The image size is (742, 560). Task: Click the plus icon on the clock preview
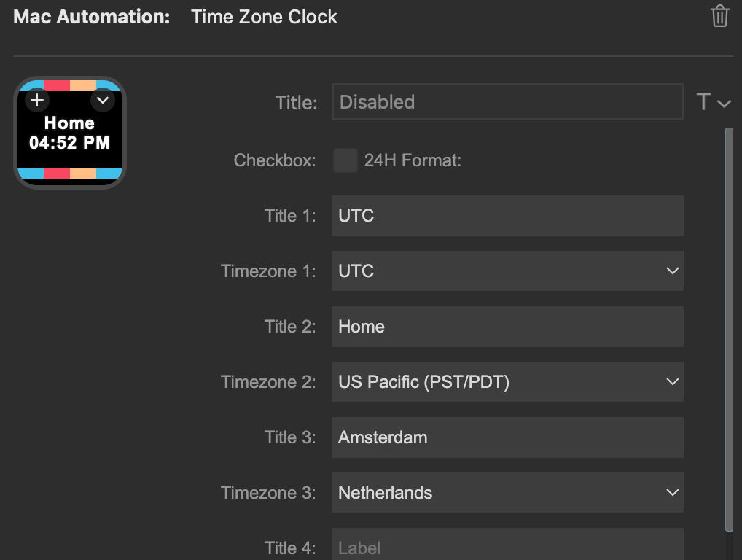pos(37,100)
